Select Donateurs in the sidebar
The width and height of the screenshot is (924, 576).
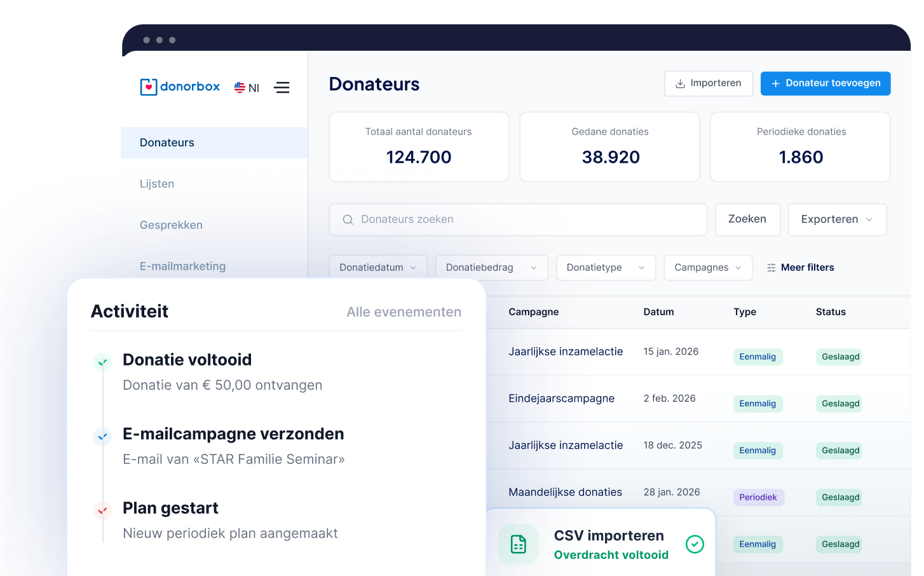click(x=214, y=142)
